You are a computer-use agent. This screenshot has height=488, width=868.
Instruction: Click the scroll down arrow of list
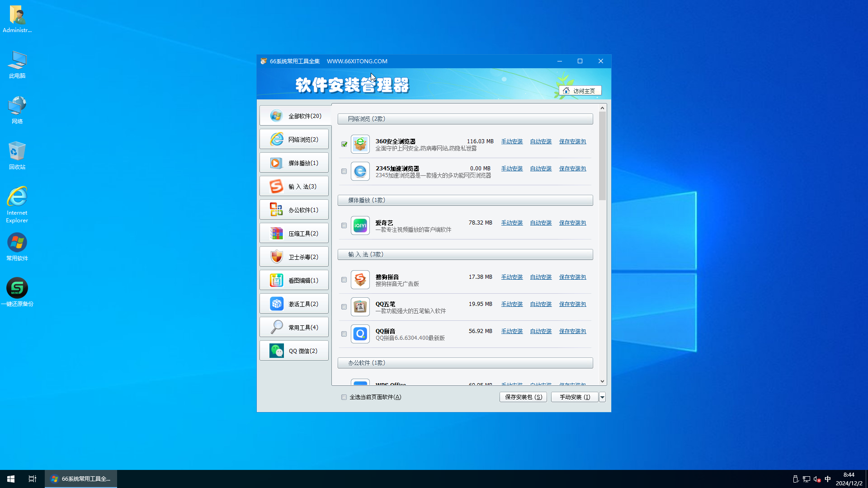click(602, 381)
